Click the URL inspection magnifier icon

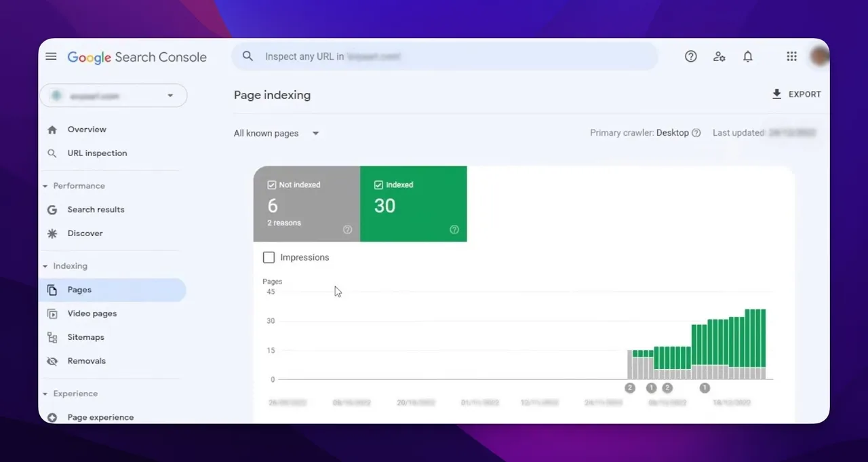pyautogui.click(x=52, y=153)
